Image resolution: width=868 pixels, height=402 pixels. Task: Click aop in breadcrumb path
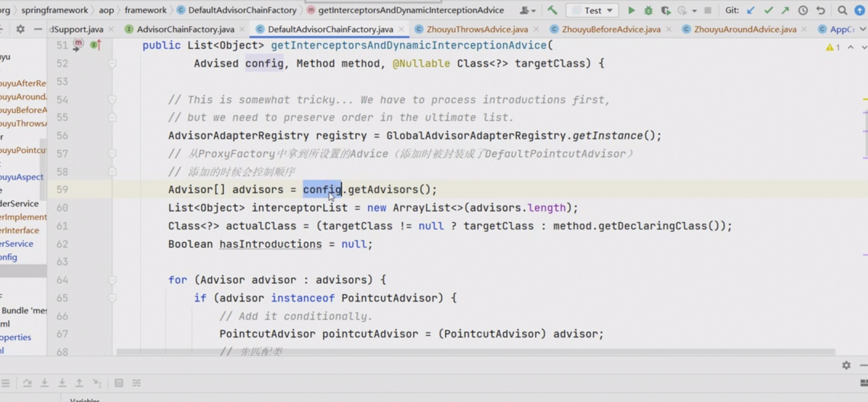click(x=106, y=10)
